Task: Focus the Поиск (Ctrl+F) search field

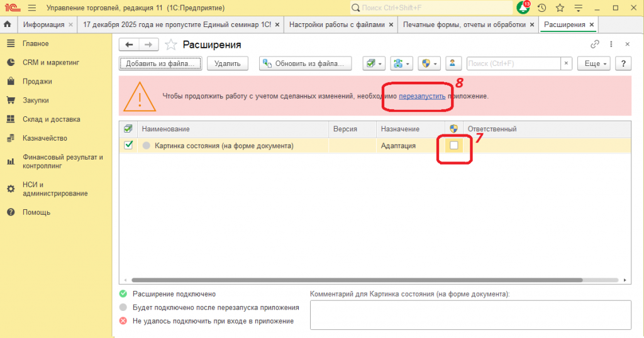Action: pos(513,63)
